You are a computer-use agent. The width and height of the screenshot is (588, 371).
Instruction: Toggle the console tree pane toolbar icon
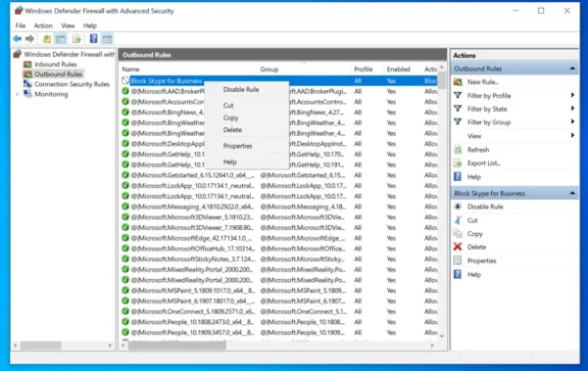tap(61, 38)
